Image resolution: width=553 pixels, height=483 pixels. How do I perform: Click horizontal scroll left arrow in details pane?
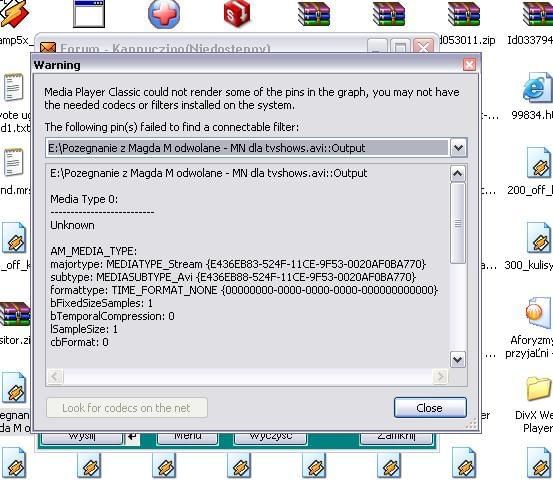[55, 377]
